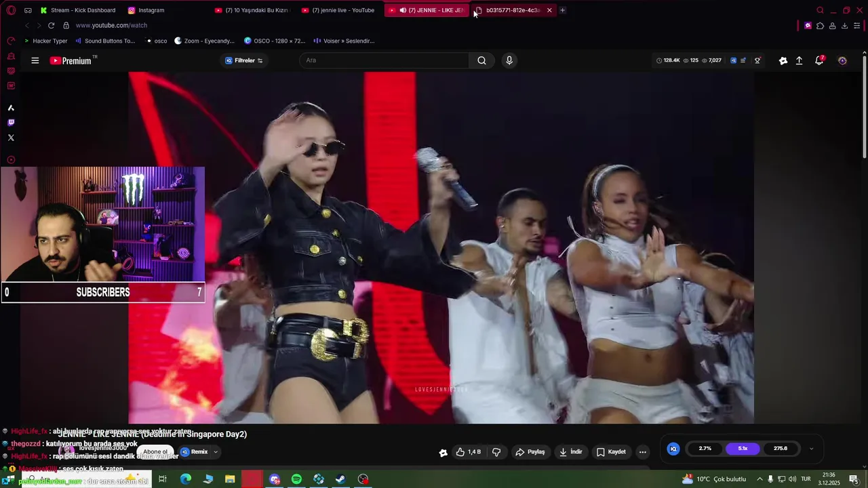Play or pause the Jennie video
This screenshot has width=868, height=488.
point(441,247)
